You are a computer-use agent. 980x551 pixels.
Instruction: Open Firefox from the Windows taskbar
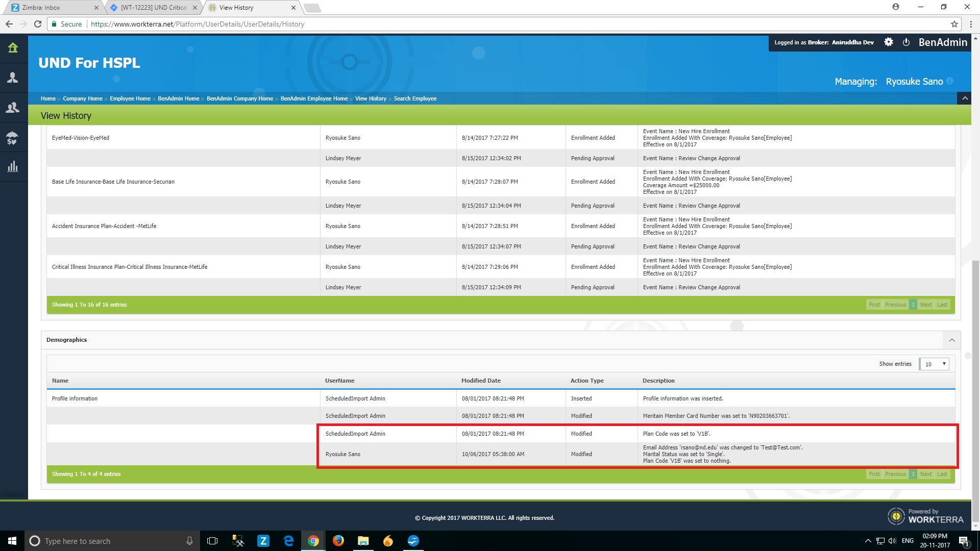338,541
